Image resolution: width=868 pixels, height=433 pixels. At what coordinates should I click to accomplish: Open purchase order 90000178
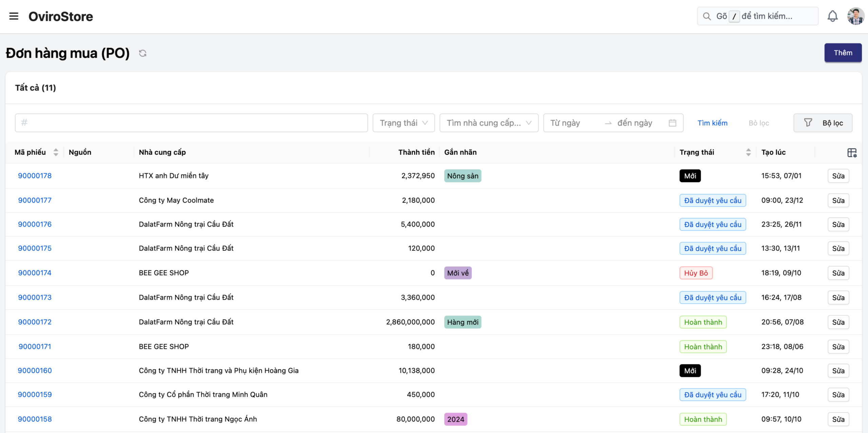pos(35,176)
